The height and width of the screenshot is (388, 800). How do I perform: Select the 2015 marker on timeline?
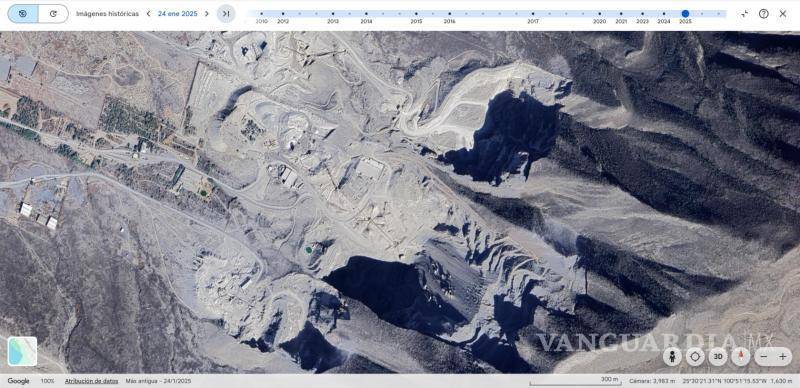416,14
